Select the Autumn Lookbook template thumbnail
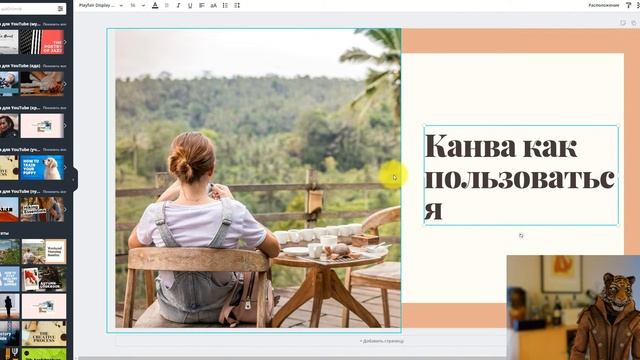This screenshot has width=640, height=360. (44, 279)
